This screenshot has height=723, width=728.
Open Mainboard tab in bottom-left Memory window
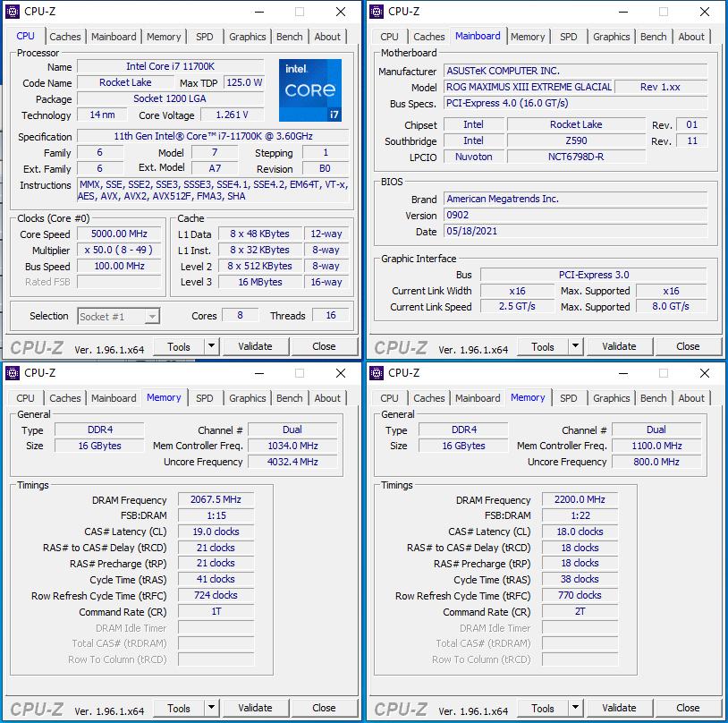point(114,398)
